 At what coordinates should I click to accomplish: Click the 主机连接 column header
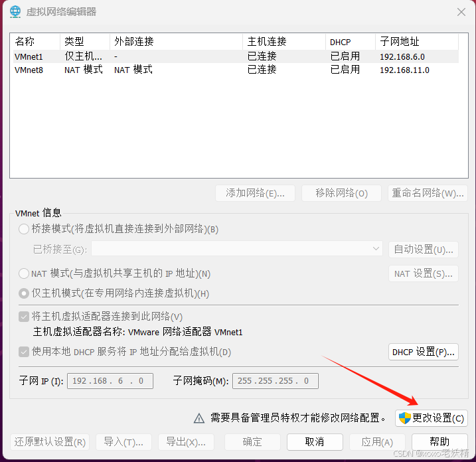pyautogui.click(x=284, y=42)
